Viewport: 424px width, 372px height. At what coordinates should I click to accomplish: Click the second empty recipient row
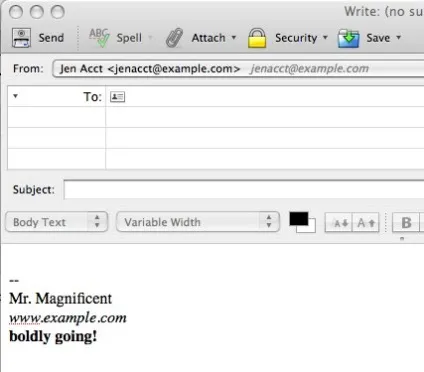tap(265, 138)
